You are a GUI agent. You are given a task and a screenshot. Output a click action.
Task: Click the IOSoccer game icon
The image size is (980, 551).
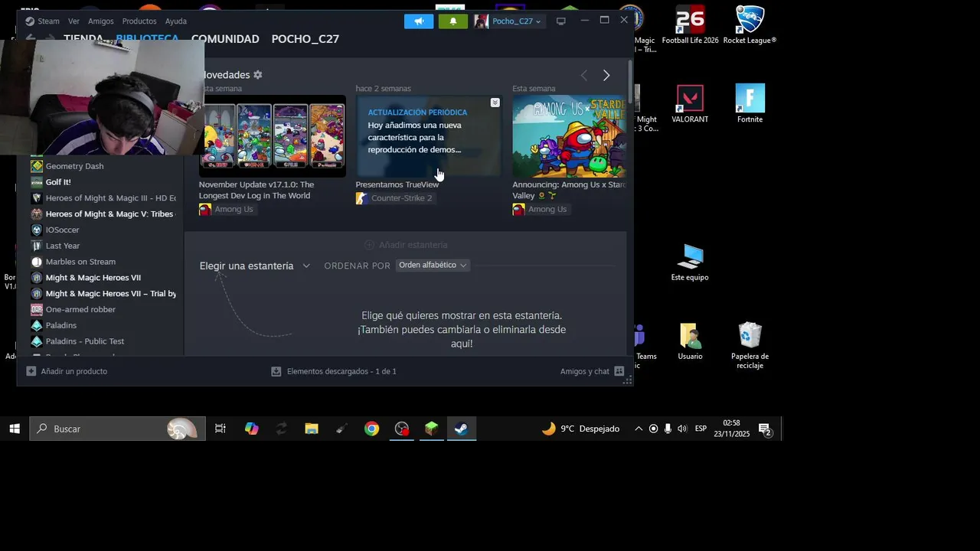click(x=36, y=230)
